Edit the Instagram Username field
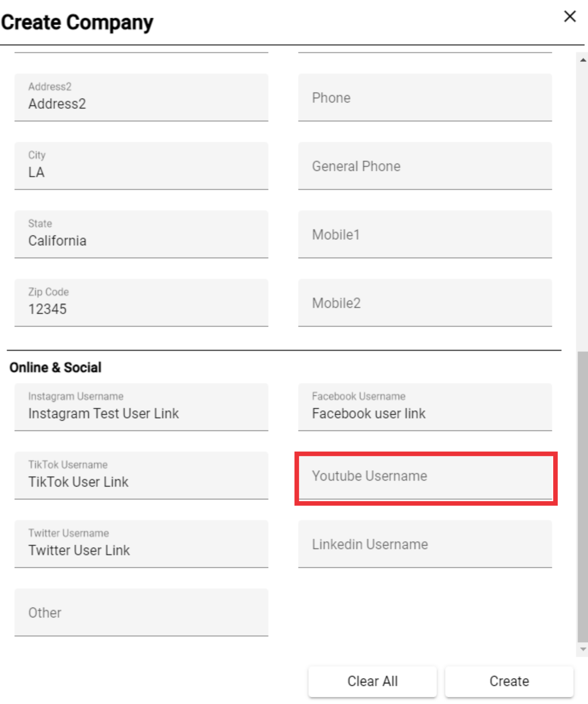 [x=141, y=407]
